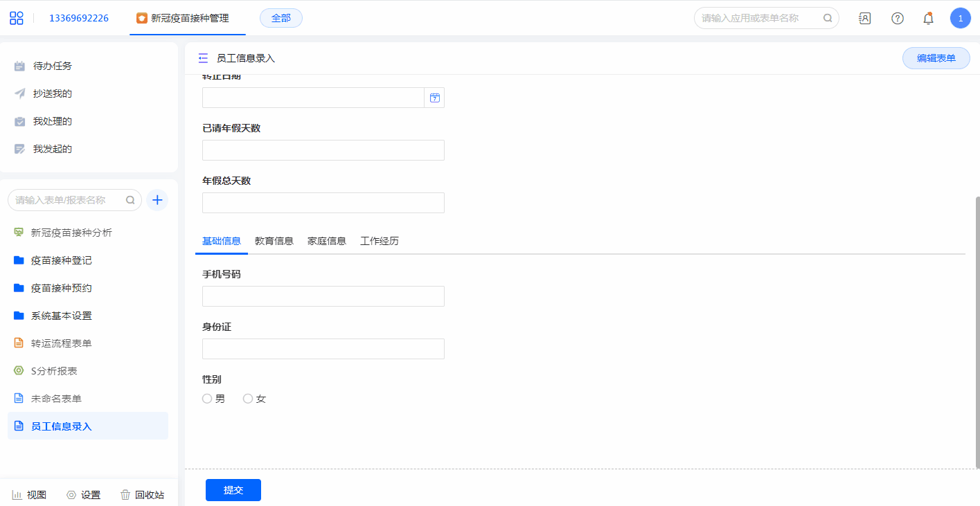Click the vertical scrollbar of the form
Viewport: 980px width, 506px height.
coord(977,332)
